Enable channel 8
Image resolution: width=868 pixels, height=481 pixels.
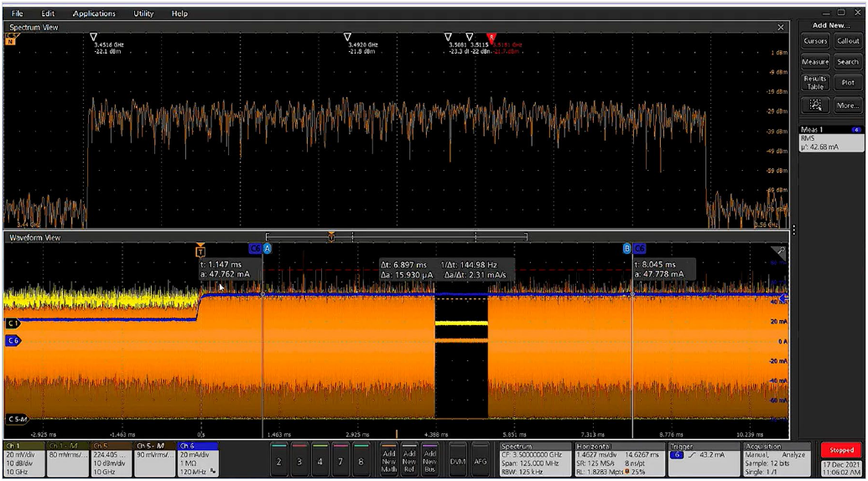click(361, 461)
